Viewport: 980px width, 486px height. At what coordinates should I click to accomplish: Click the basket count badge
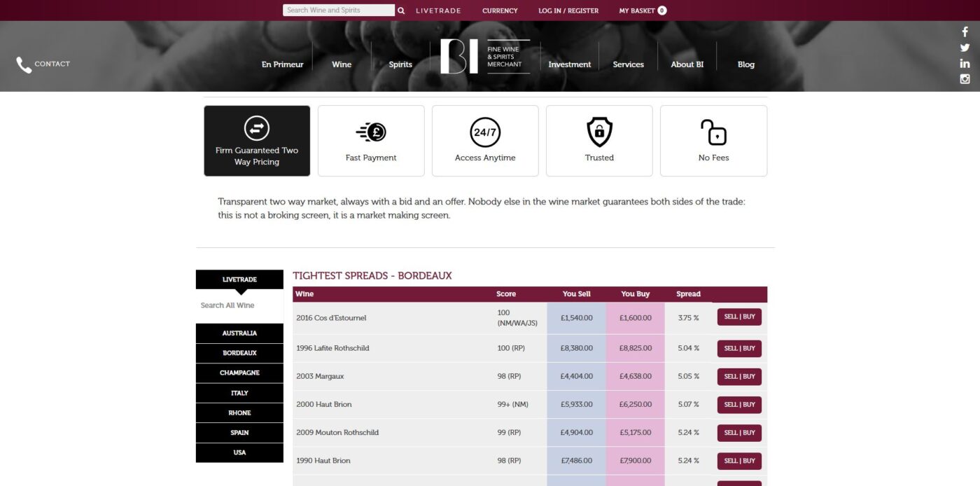662,11
